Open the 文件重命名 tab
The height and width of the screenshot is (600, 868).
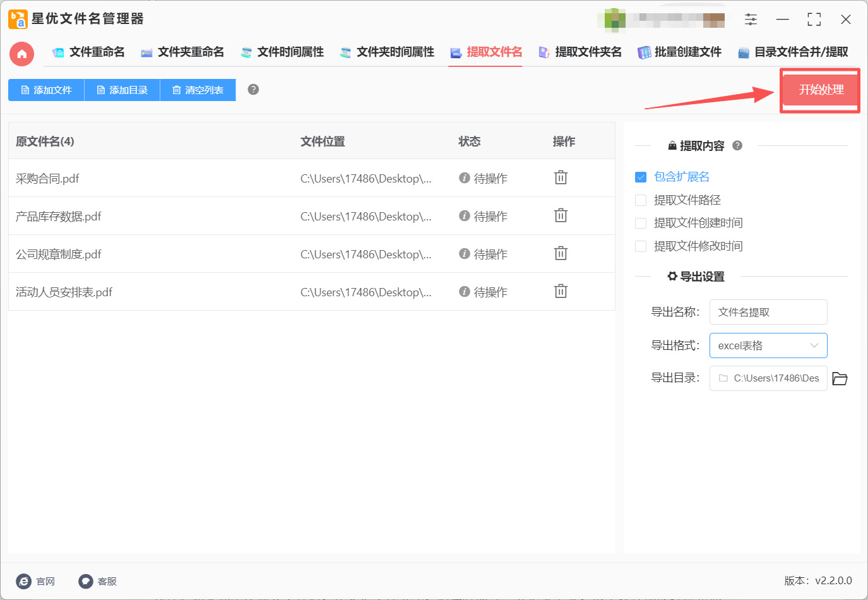(88, 52)
